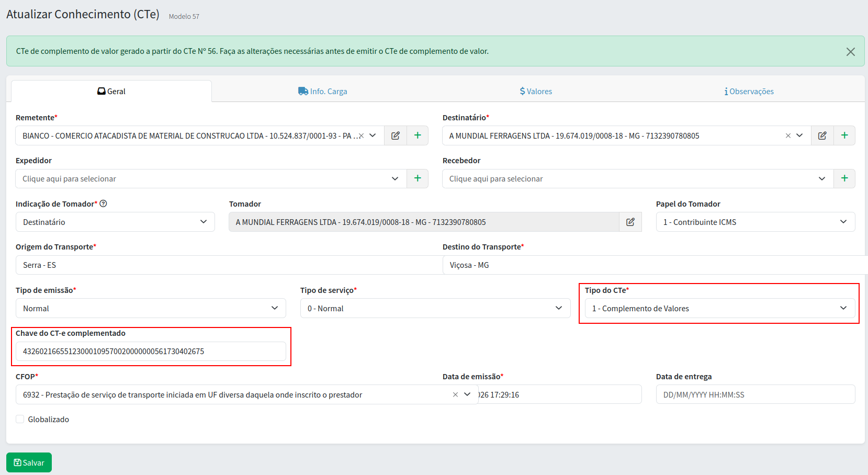Click the Data de entrega input field
This screenshot has width=868, height=475.
pos(755,394)
